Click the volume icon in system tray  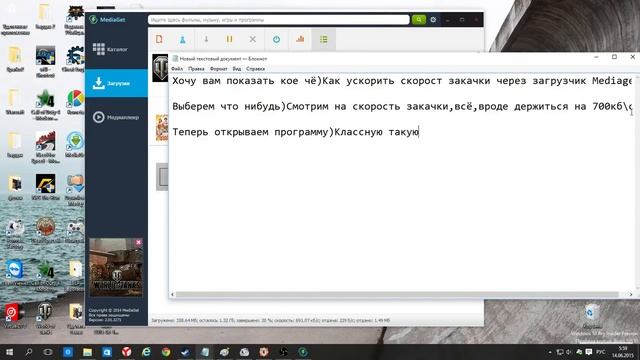(x=569, y=352)
